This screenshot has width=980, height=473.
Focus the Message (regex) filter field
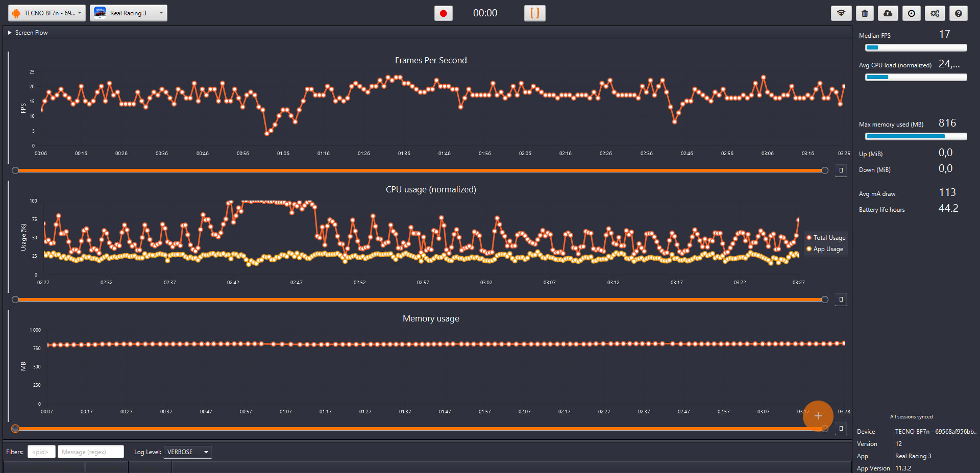tap(91, 452)
